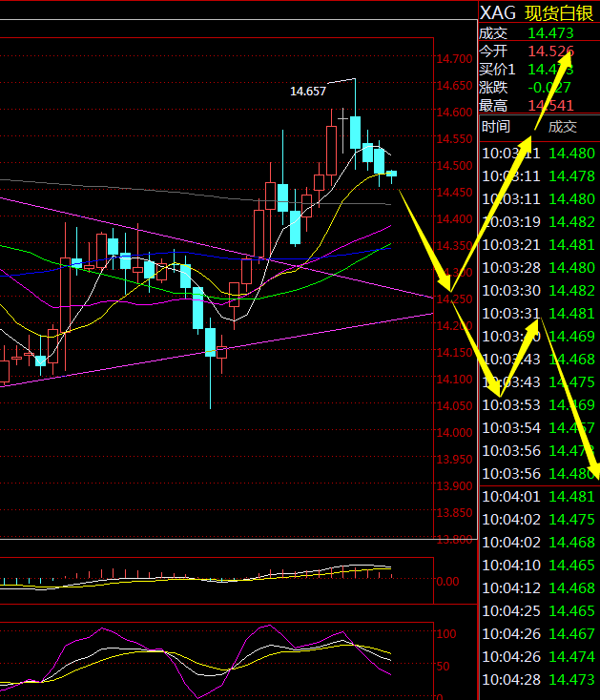Select tick row time 10:04:10
The width and height of the screenshot is (600, 700).
511,566
